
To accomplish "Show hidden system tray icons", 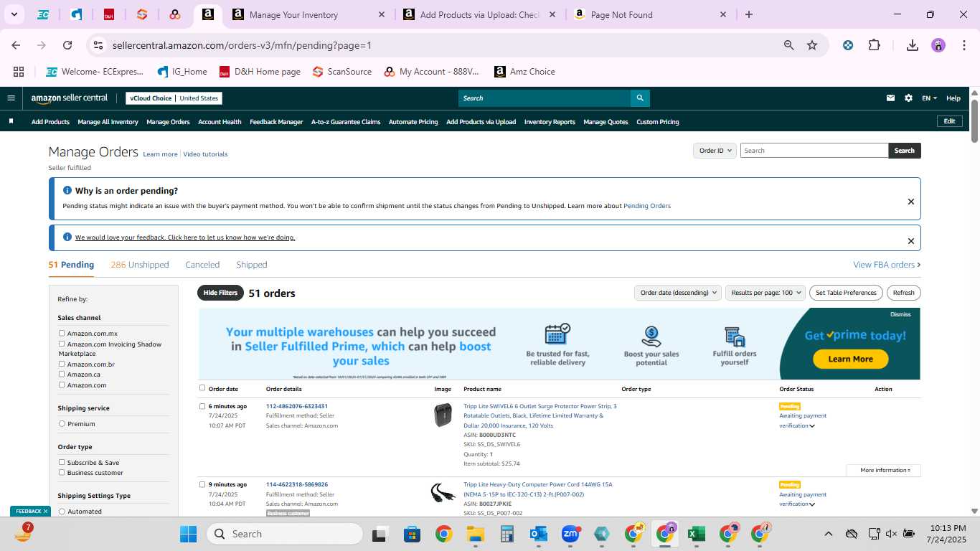I will coord(828,534).
